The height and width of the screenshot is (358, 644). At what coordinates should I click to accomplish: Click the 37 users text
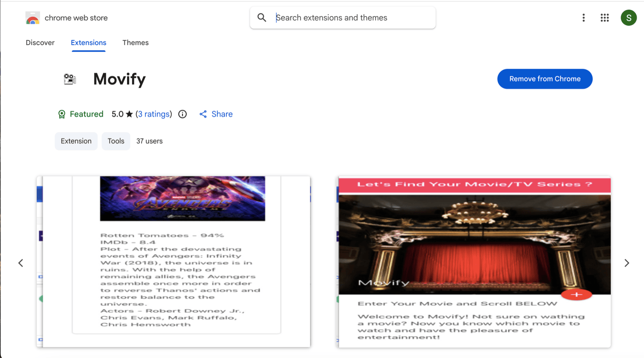point(149,141)
